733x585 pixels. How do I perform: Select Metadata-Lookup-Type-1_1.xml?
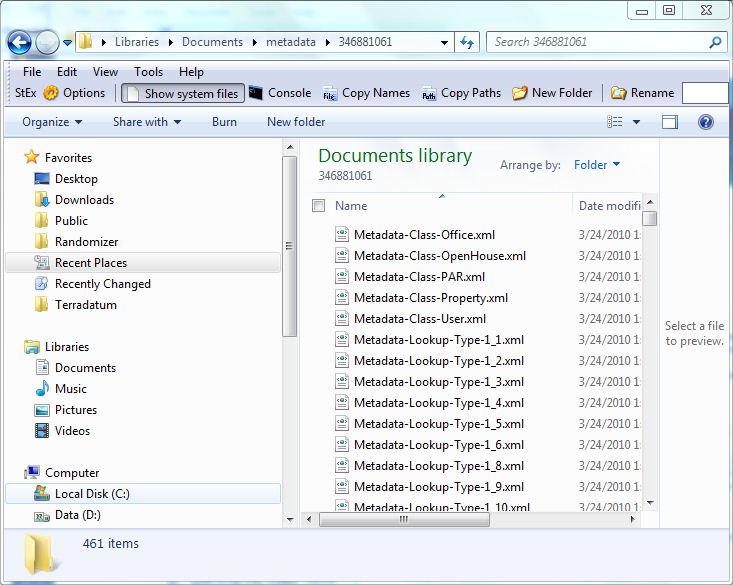pos(439,340)
